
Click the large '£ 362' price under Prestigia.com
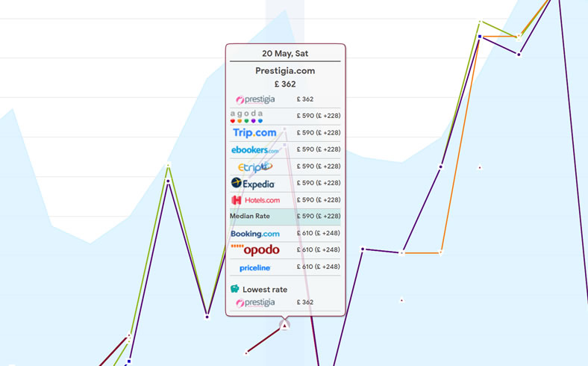click(285, 84)
